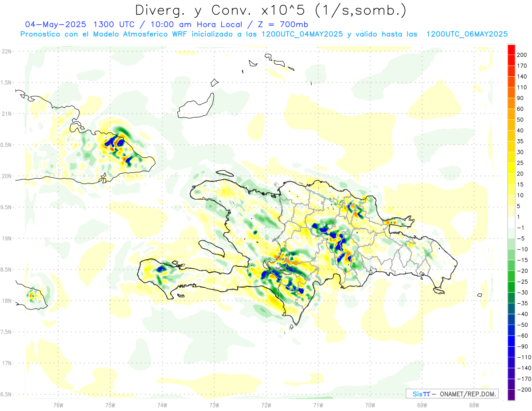This screenshot has width=532, height=411.
Task: Pick the red swatch above 200 in colorbar
Action: point(512,50)
